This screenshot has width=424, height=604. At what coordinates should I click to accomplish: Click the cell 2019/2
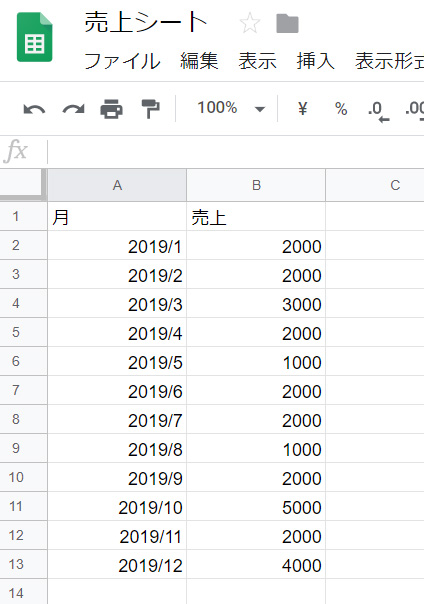click(x=117, y=274)
